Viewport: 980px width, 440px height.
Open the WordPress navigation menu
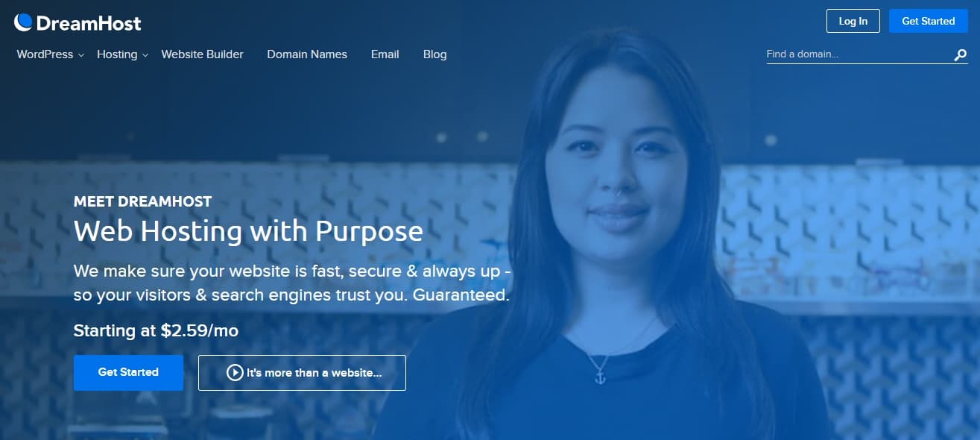[x=45, y=54]
